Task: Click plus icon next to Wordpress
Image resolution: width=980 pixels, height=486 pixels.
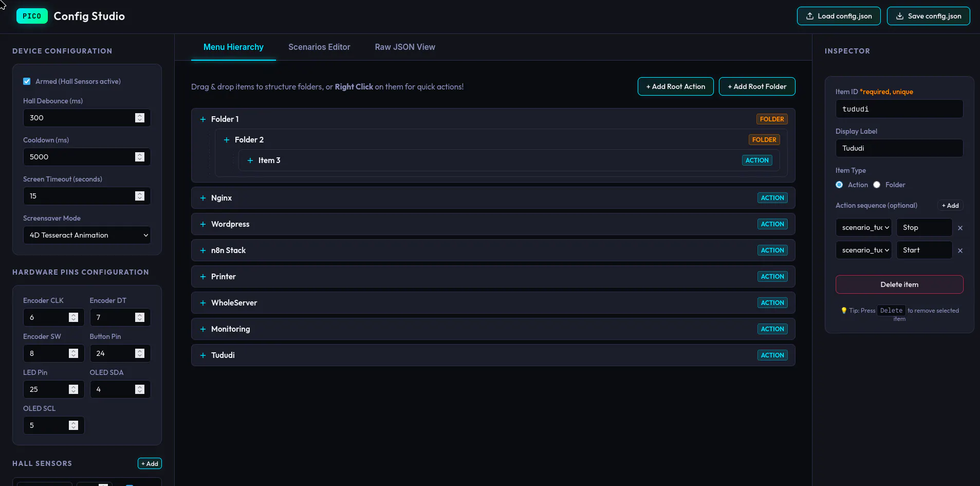Action: [x=203, y=224]
